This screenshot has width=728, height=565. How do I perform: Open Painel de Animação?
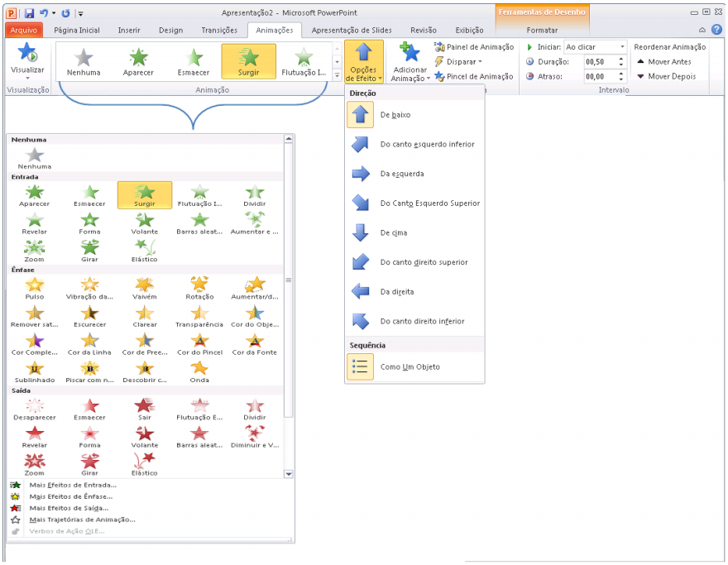coord(474,47)
